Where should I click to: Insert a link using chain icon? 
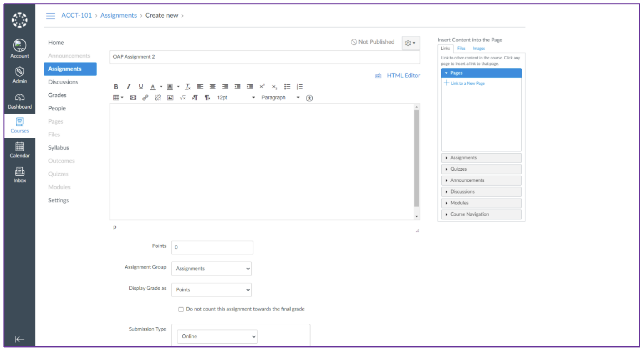coord(145,98)
